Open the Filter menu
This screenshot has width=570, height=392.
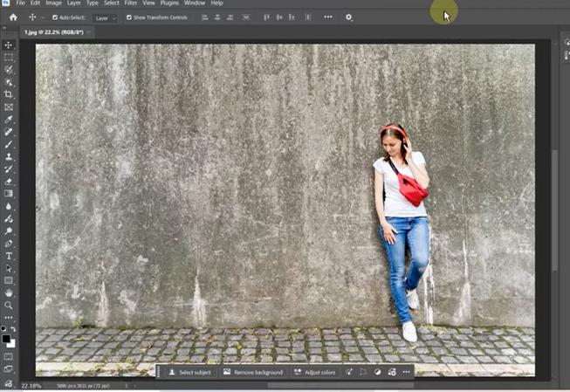(131, 3)
